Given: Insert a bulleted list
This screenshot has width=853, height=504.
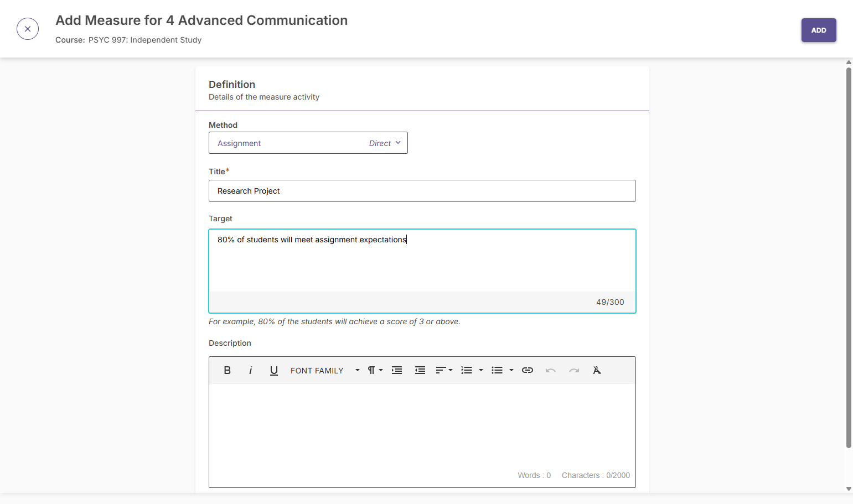Looking at the screenshot, I should coord(497,370).
